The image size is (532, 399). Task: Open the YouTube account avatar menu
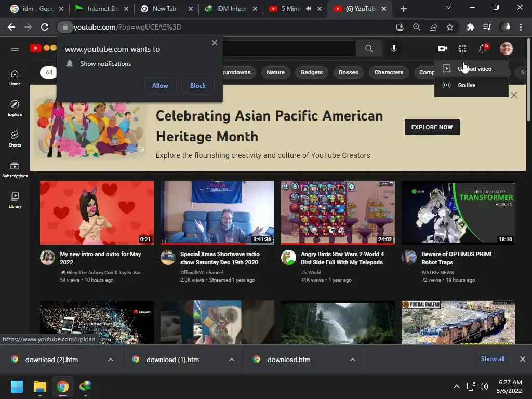(x=506, y=48)
